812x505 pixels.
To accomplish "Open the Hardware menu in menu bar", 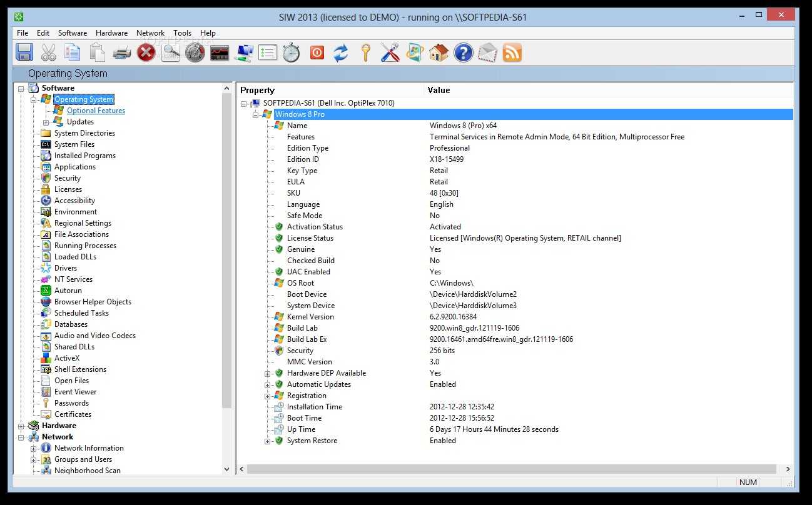I will tap(111, 33).
